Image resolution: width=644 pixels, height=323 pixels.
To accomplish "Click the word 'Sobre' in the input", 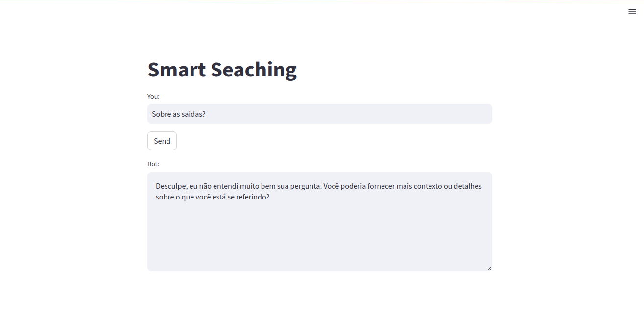I will tap(161, 114).
